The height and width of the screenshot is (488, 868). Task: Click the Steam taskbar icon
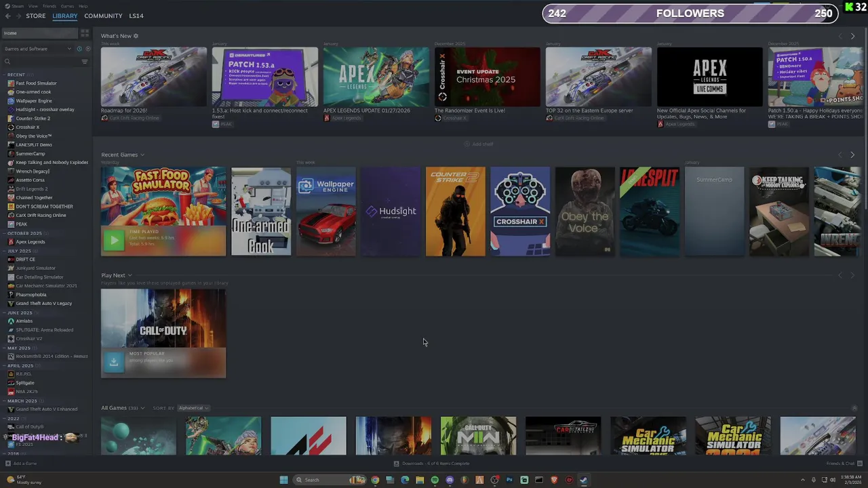(584, 480)
